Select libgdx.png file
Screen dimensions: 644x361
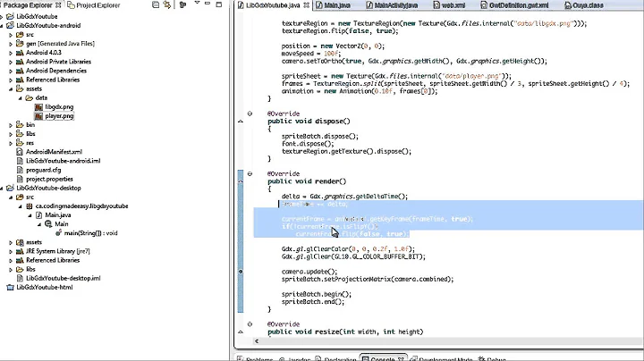pos(59,106)
